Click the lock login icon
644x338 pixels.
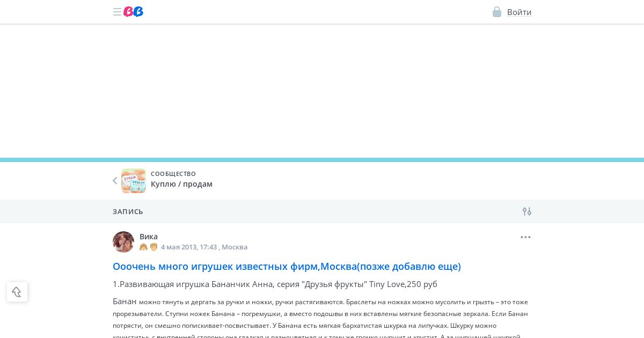pyautogui.click(x=497, y=12)
